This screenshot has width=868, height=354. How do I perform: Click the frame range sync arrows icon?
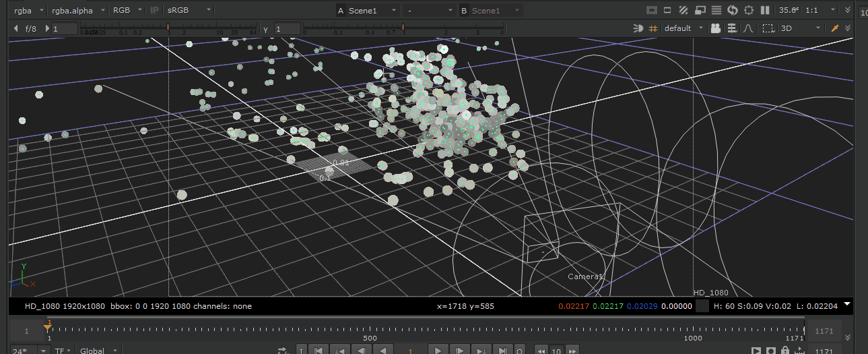[x=283, y=351]
